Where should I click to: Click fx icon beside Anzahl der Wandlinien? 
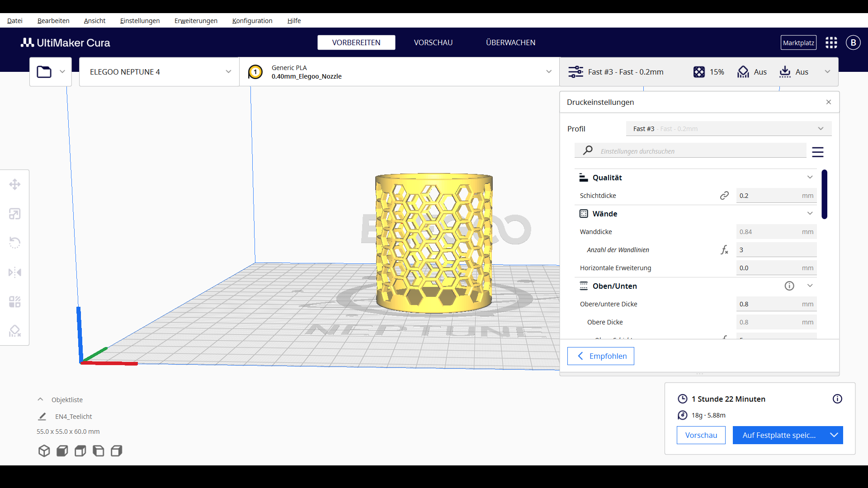pos(724,250)
